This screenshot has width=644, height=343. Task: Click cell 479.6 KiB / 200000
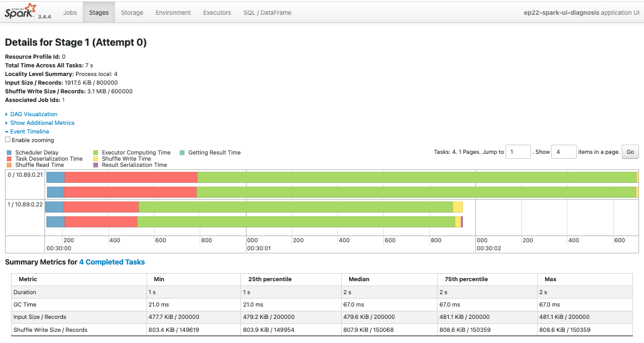(x=369, y=317)
